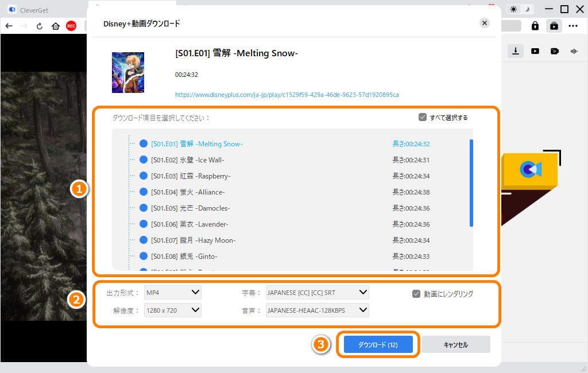Open the 出力形式 MP4 dropdown
This screenshot has width=588, height=373.
click(x=172, y=293)
